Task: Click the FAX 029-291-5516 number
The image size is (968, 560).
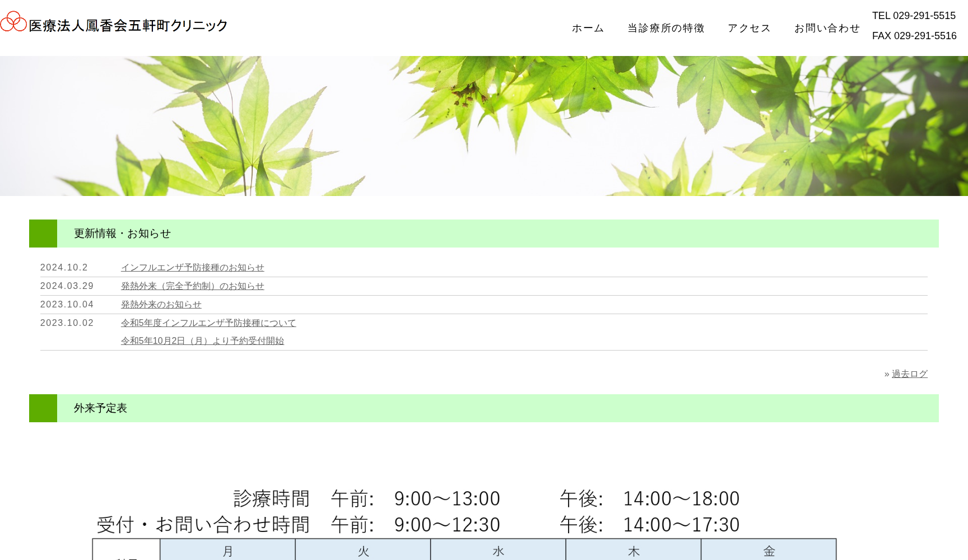Action: pyautogui.click(x=914, y=36)
